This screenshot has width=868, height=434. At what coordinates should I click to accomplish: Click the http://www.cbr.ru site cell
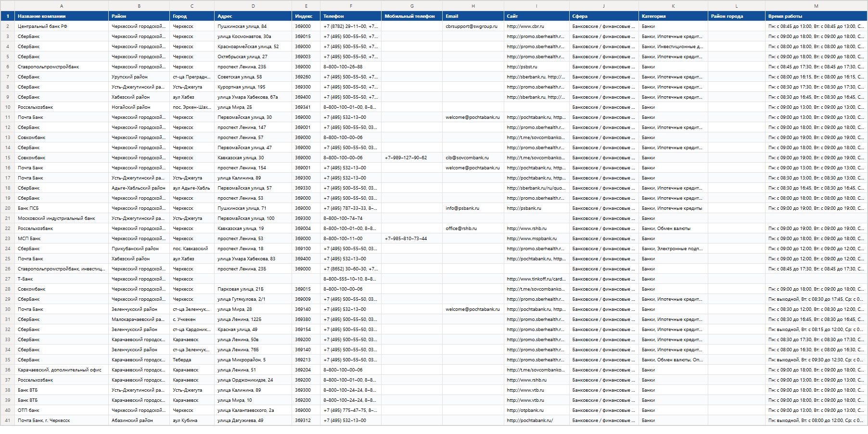pyautogui.click(x=536, y=26)
